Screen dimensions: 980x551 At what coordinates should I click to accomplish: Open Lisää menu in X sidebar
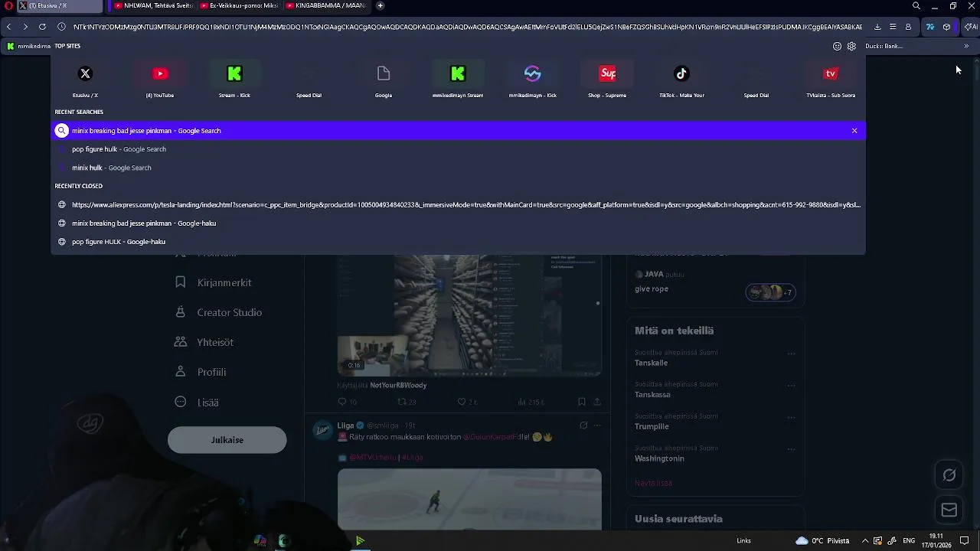(x=197, y=402)
